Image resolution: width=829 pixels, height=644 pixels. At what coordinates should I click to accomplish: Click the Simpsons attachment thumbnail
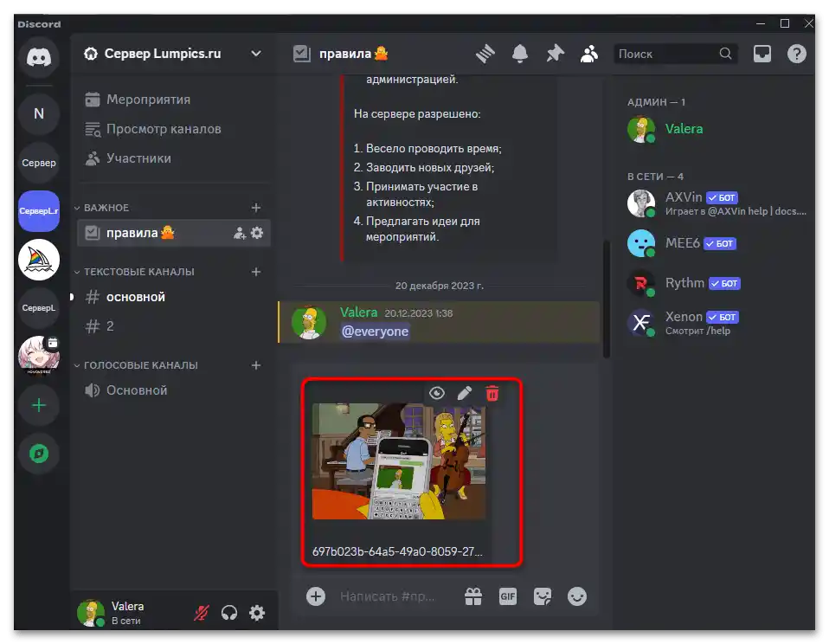pyautogui.click(x=399, y=461)
